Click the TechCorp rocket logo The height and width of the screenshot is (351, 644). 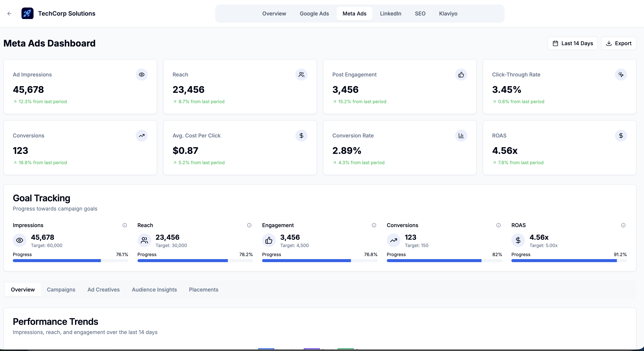coord(28,14)
